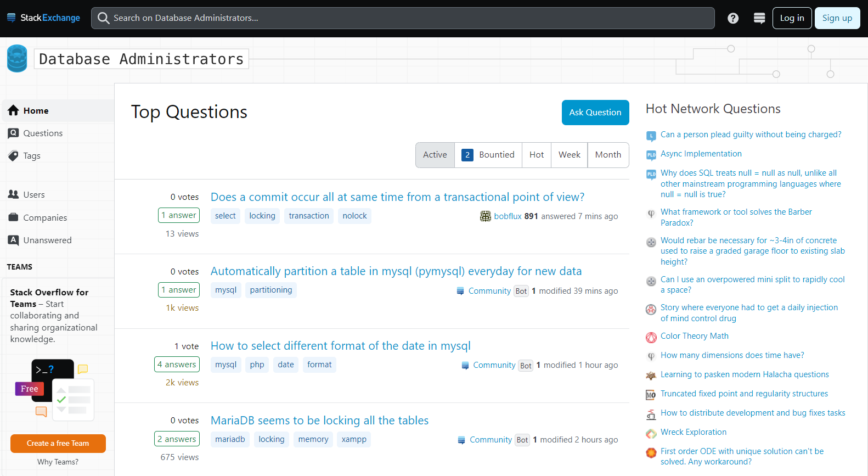Click bobflux's user avatar
This screenshot has height=476, width=868.
click(486, 216)
